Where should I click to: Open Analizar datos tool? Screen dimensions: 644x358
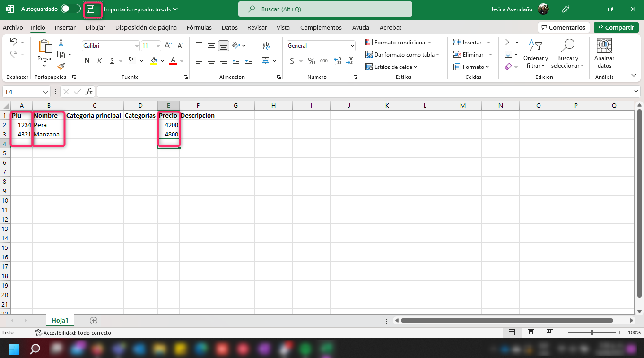click(x=604, y=53)
